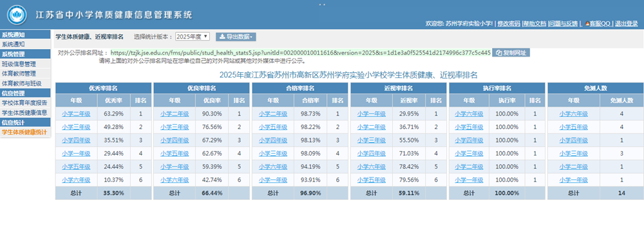
Task: Click the 90.30% 优良率 cell
Action: point(212,114)
